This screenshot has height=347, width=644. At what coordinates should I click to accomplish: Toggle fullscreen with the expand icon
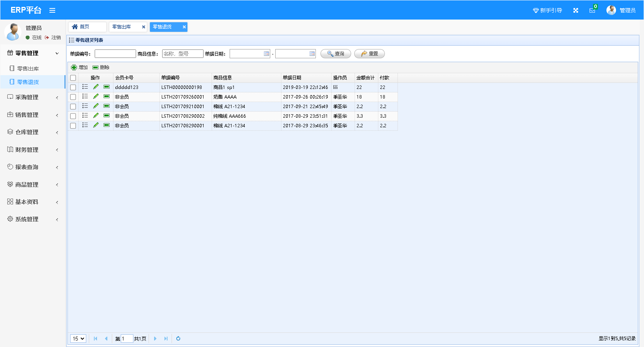(x=575, y=10)
